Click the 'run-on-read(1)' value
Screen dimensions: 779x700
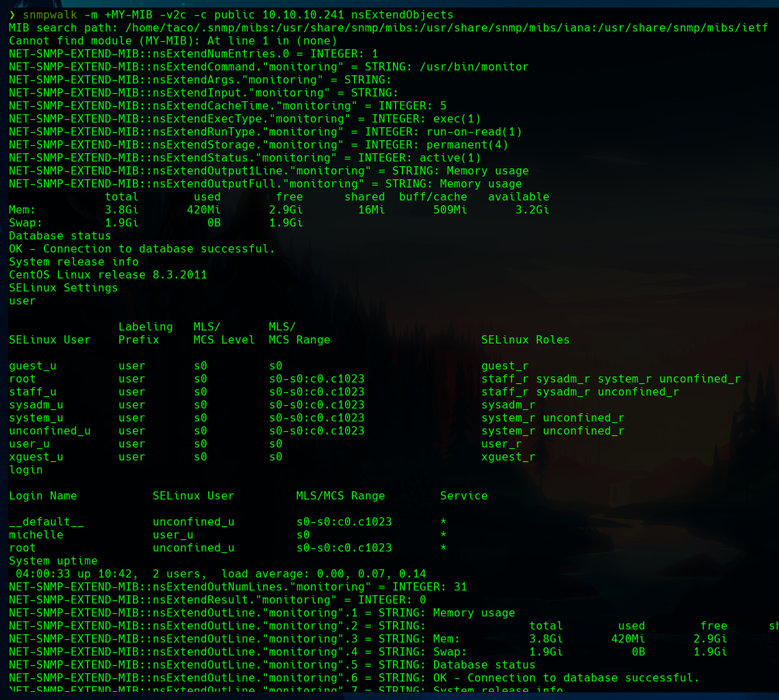click(x=474, y=132)
